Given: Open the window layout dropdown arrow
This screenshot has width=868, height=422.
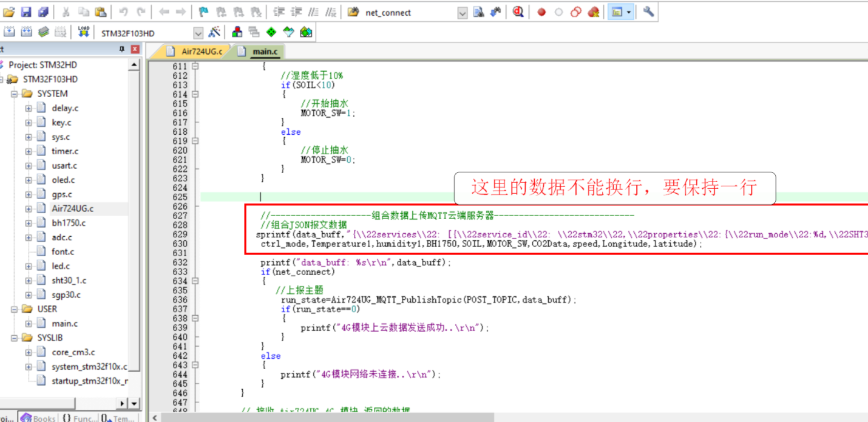Looking at the screenshot, I should point(629,12).
